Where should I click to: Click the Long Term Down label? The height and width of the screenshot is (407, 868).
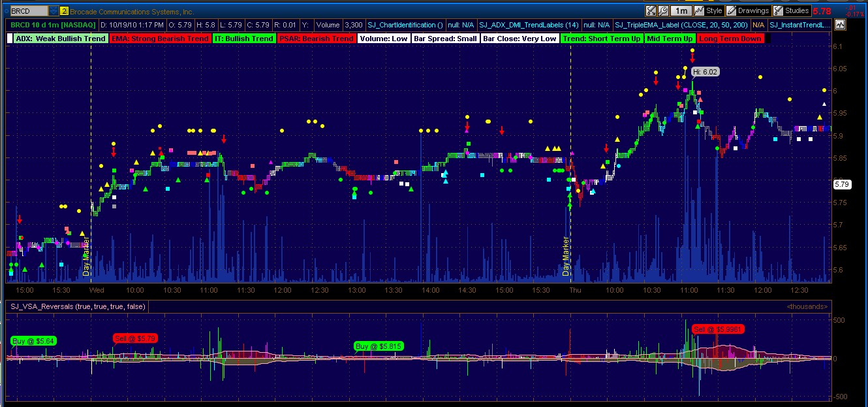(x=730, y=39)
